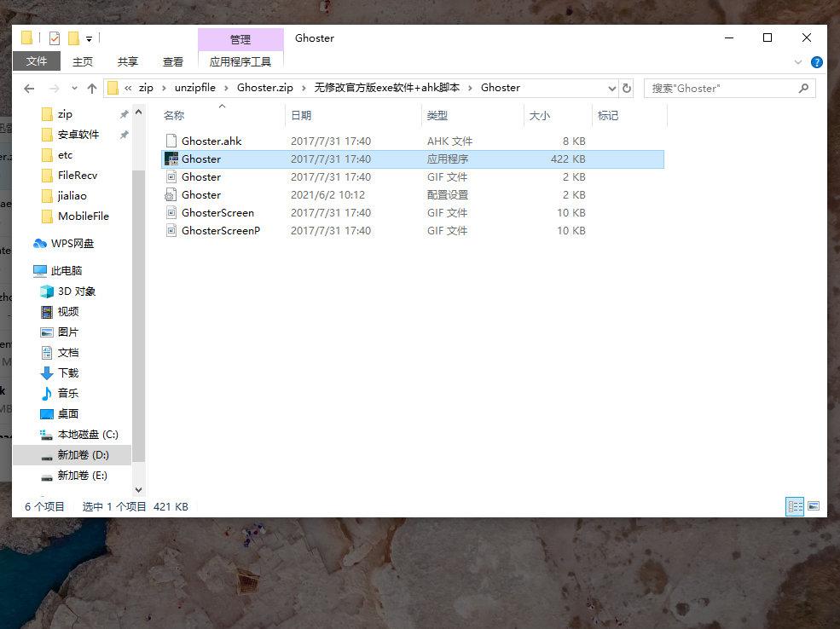The image size is (840, 629).
Task: Expand chevron after Ghoster.zip in breadcrumb
Action: point(304,89)
